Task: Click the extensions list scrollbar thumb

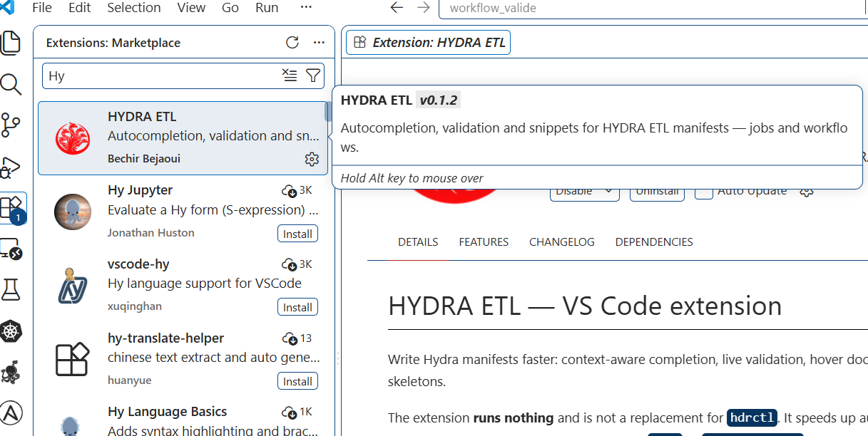Action: coord(327,113)
